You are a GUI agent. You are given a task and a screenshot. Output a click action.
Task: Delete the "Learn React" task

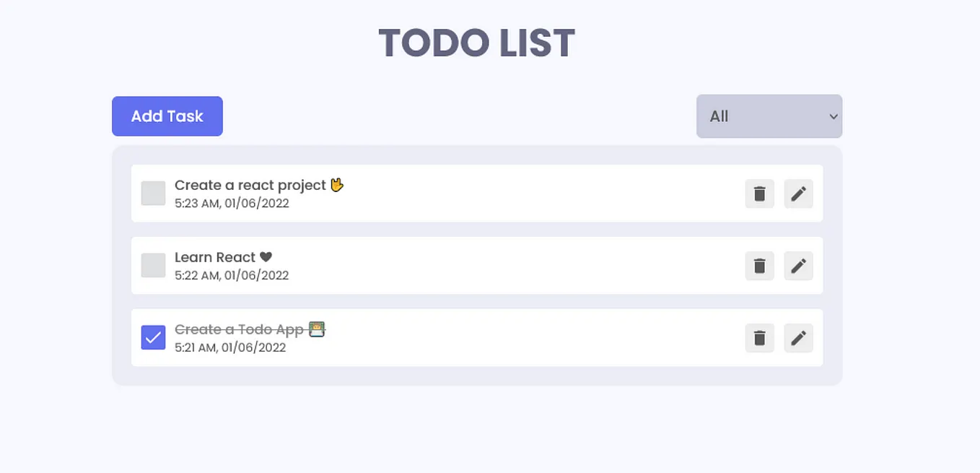pos(759,266)
